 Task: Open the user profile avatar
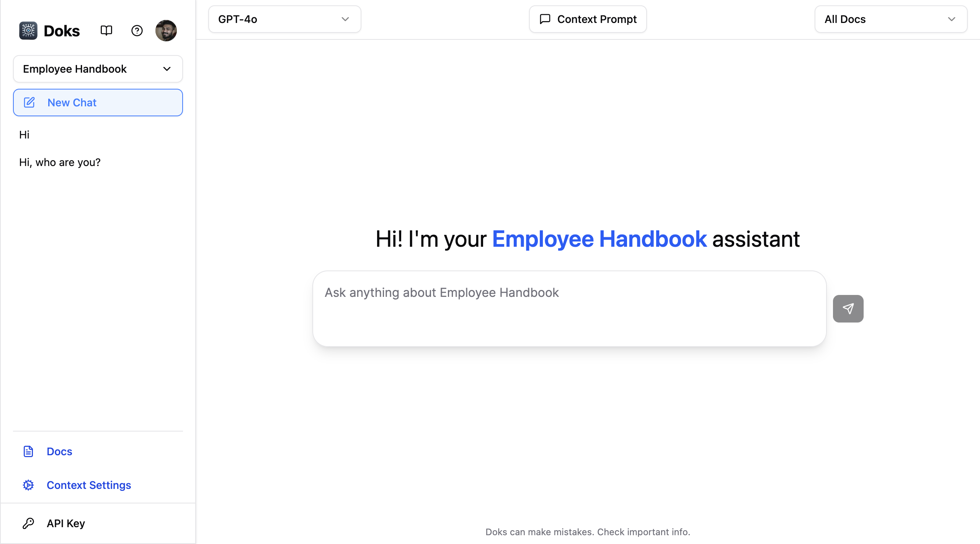pos(166,31)
